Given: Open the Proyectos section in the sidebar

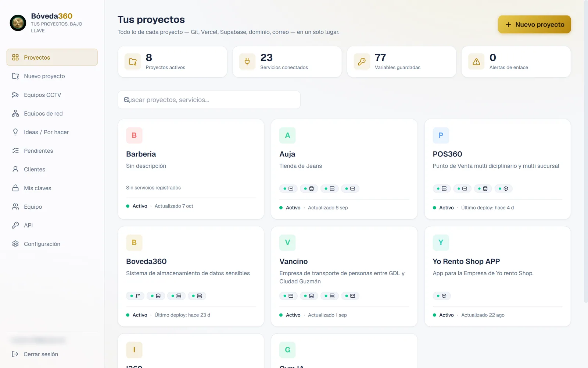Looking at the screenshot, I should pos(52,57).
